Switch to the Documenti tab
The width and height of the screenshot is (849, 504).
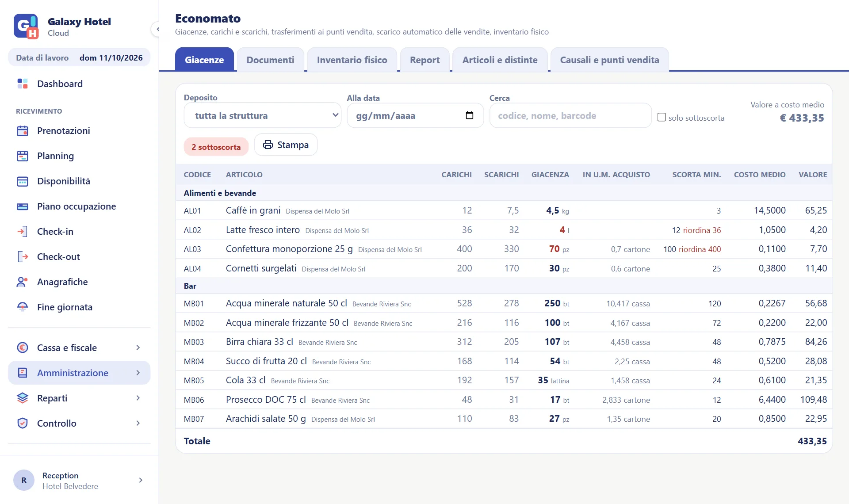click(x=270, y=60)
